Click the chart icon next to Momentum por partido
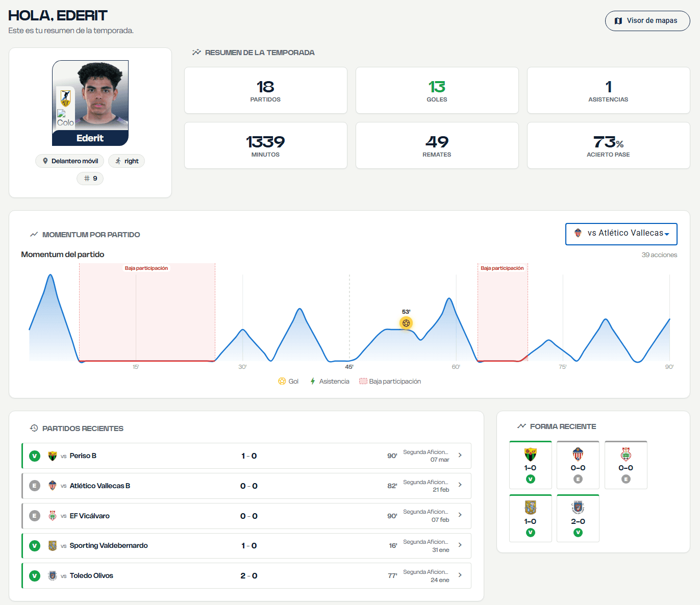The image size is (700, 605). tap(34, 235)
